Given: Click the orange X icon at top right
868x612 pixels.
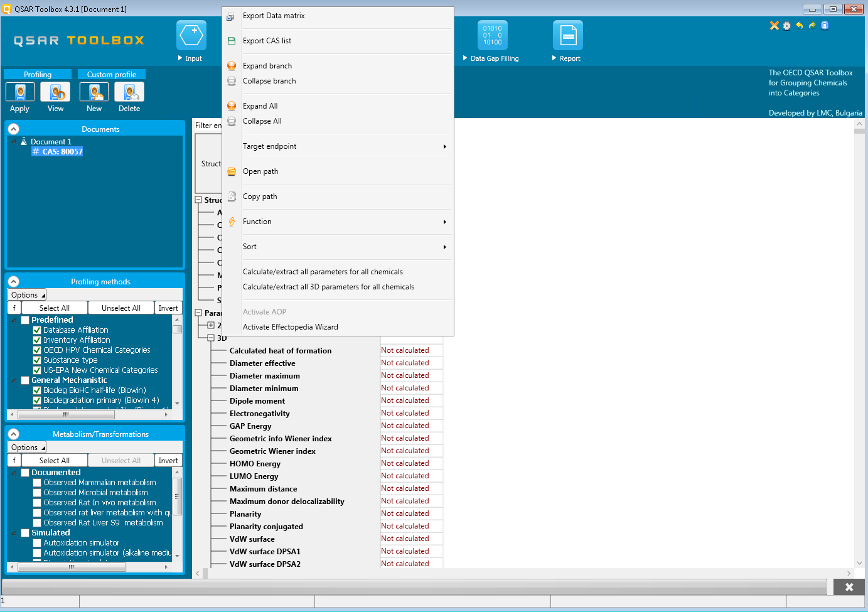Looking at the screenshot, I should click(774, 26).
